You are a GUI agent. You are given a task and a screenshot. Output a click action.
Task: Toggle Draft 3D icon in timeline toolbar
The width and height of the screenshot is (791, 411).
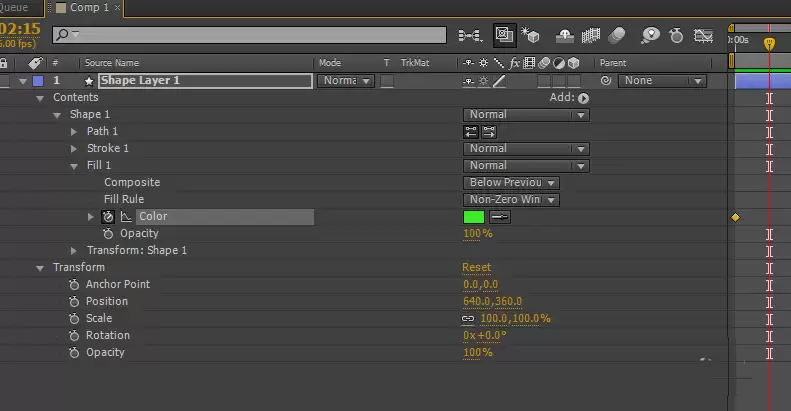pos(530,35)
